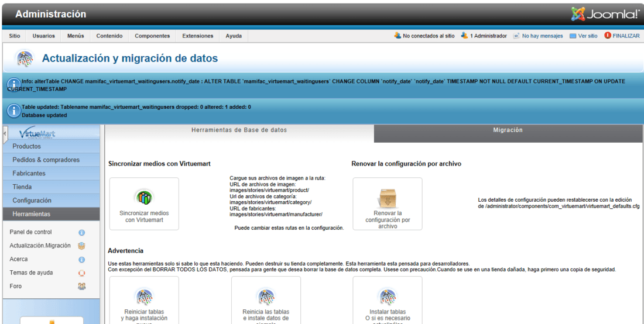Click 'No conectados al sitio' status text
The image size is (644, 324).
(x=429, y=36)
